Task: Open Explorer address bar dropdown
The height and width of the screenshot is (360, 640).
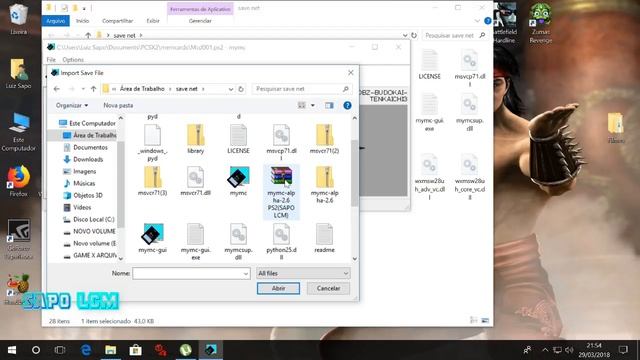Action: pyautogui.click(x=404, y=36)
